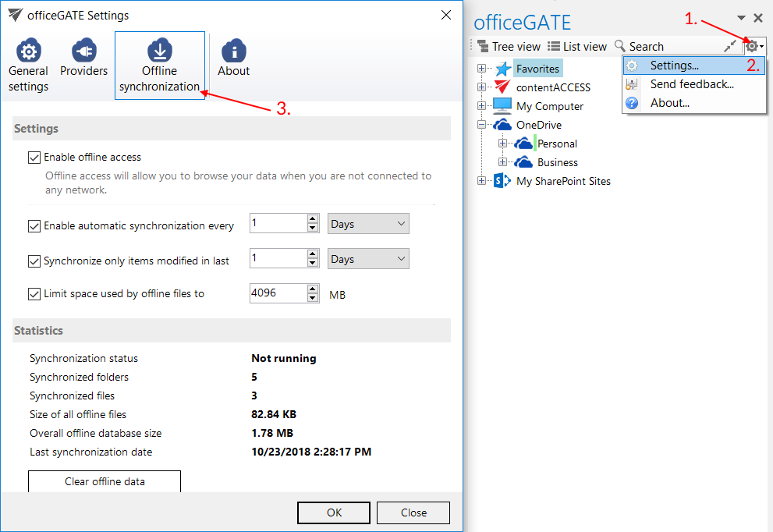Choose Send feedback from the menu
This screenshot has width=773, height=532.
tap(692, 84)
